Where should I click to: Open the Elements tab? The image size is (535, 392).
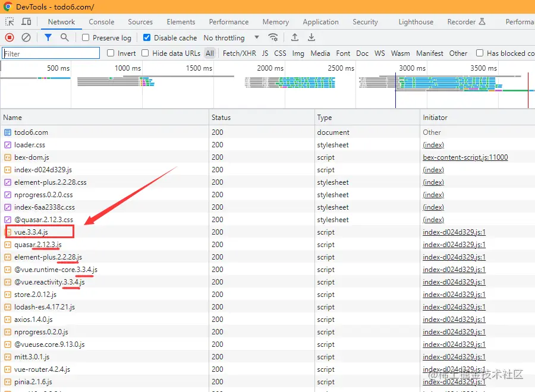181,22
